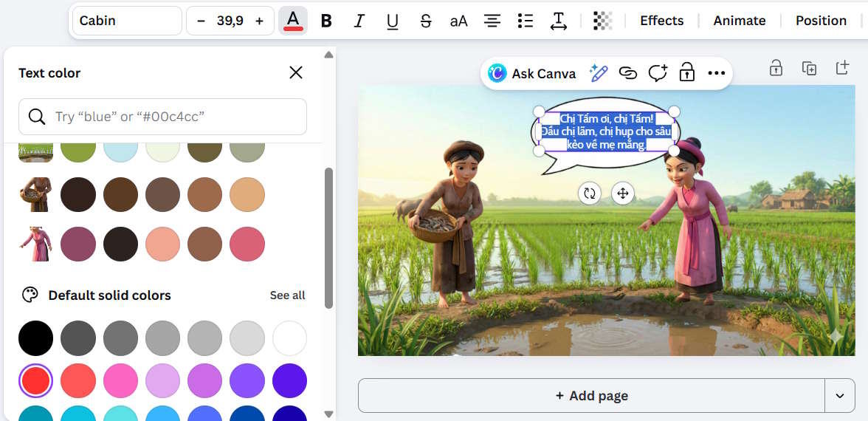This screenshot has height=421, width=868.
Task: Apply bulleted list formatting
Action: pyautogui.click(x=526, y=21)
